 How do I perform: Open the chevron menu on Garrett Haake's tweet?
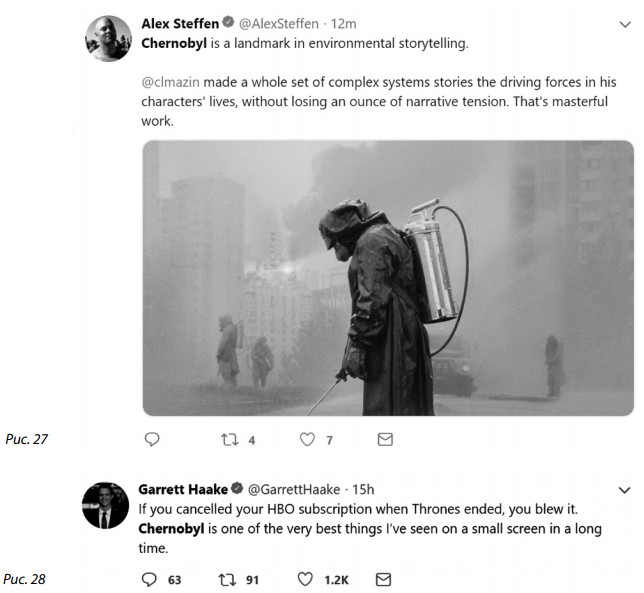point(625,490)
